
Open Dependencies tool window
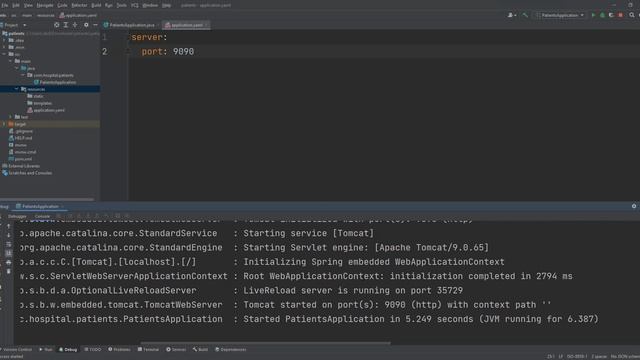tap(231, 349)
